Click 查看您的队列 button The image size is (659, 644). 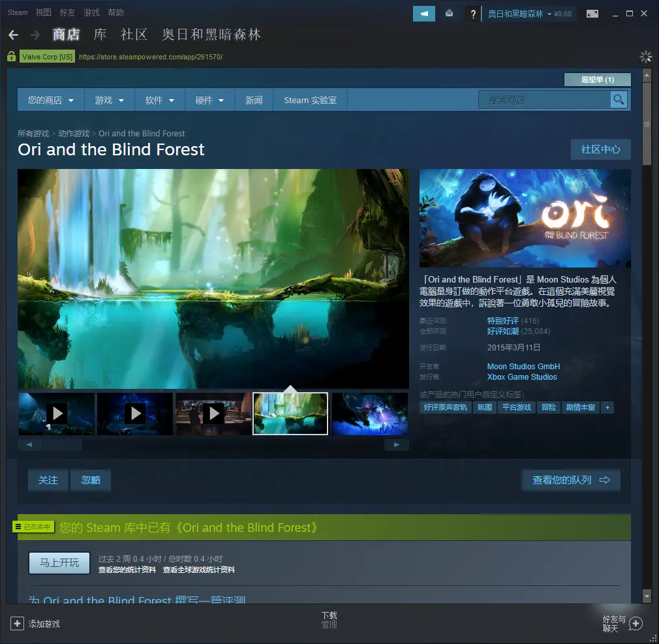(x=571, y=480)
